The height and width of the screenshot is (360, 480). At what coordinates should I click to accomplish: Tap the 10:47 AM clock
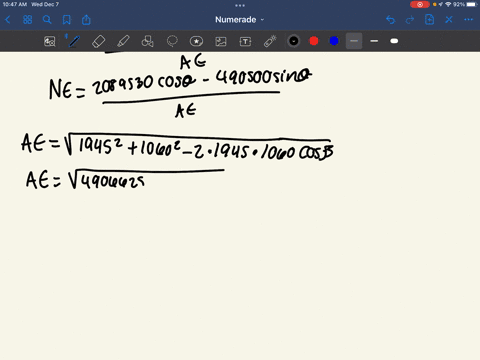pyautogui.click(x=15, y=4)
